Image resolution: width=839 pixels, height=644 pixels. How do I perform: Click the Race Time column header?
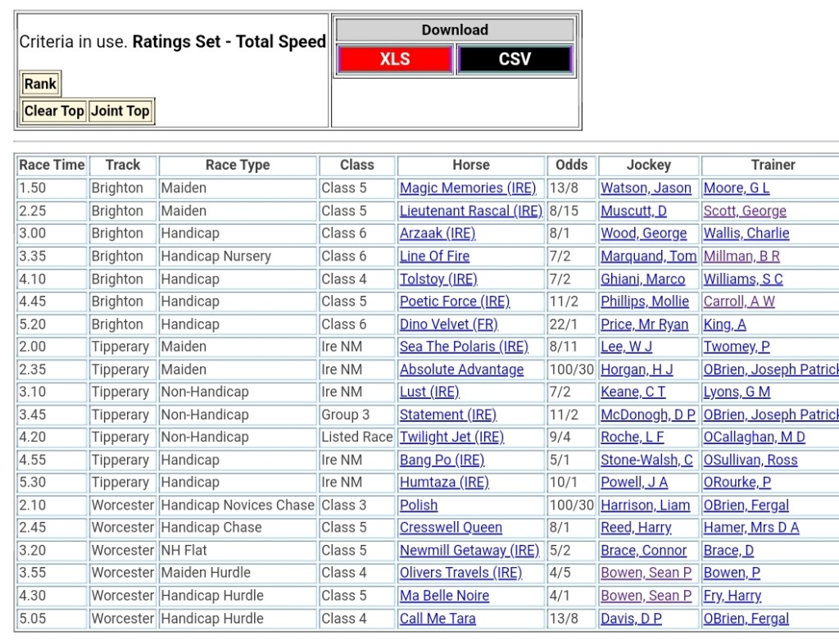point(52,166)
